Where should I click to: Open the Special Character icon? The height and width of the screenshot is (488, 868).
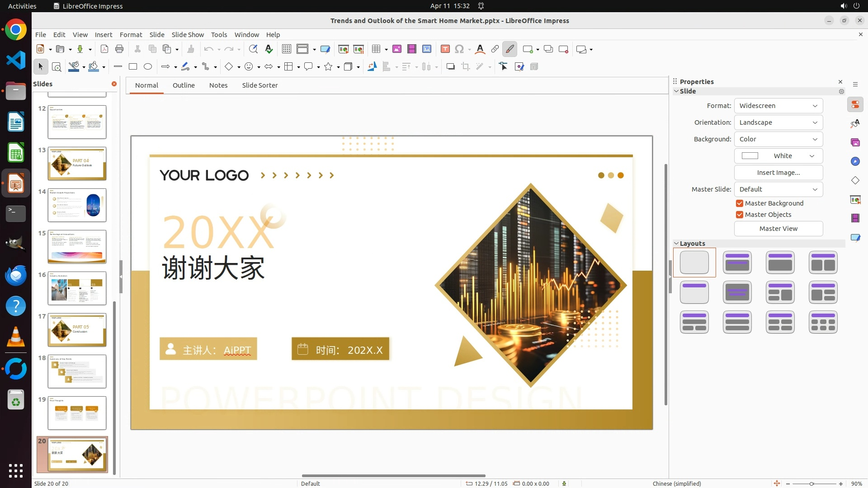459,49
